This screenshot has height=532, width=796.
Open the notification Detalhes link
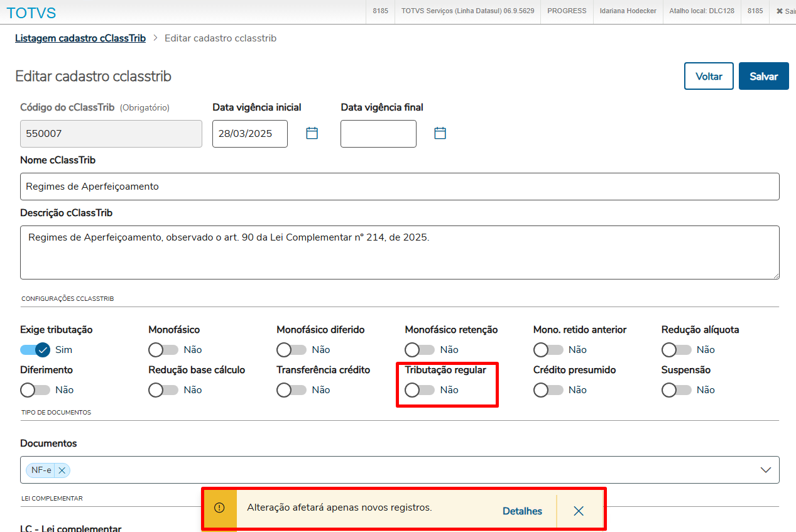coord(522,511)
